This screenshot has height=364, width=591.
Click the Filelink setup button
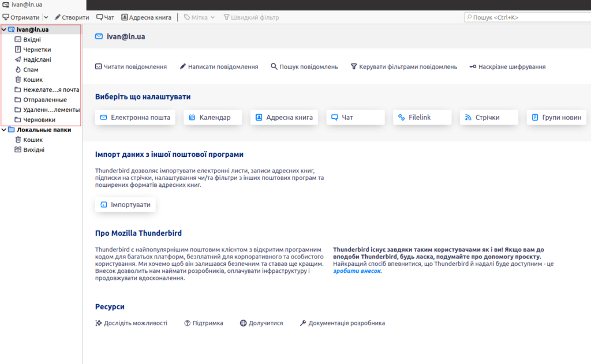[422, 118]
